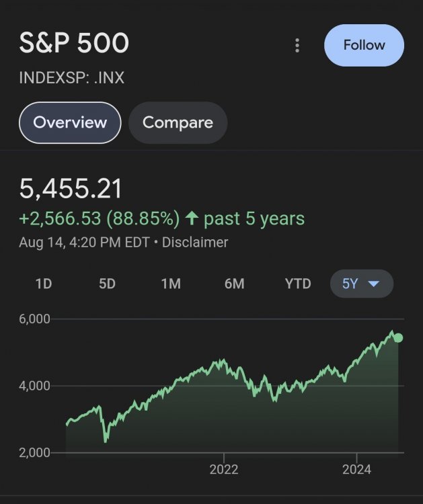423x504 pixels.
Task: Click the 2022 label on the chart axis
Action: (224, 470)
